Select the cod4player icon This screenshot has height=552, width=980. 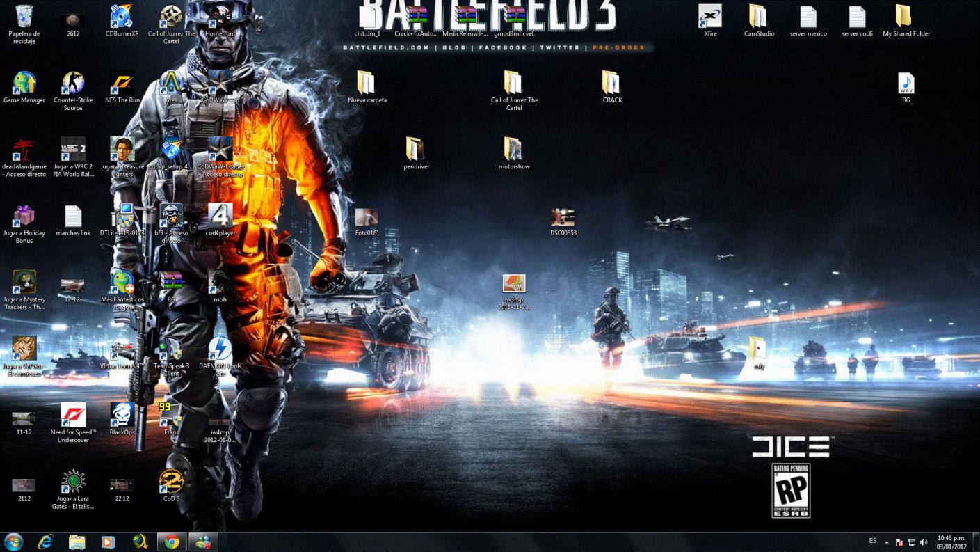tap(220, 216)
